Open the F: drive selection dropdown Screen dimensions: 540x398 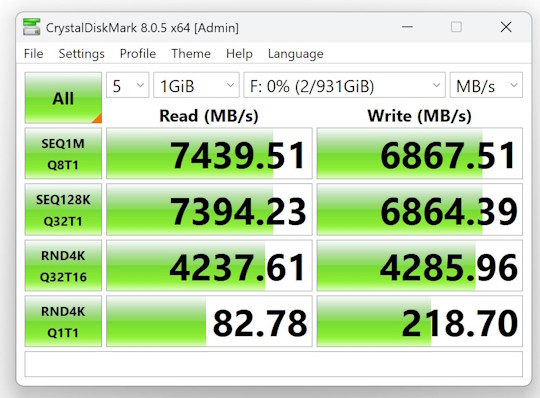344,85
